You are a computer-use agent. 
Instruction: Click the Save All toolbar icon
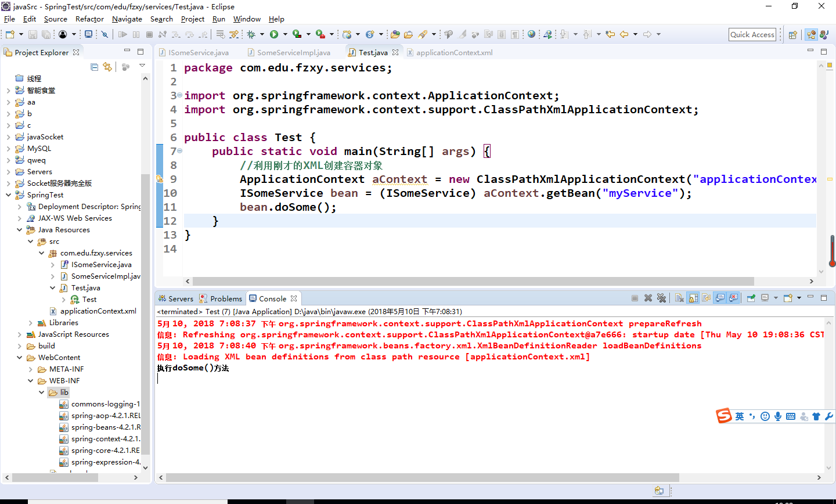(x=46, y=34)
